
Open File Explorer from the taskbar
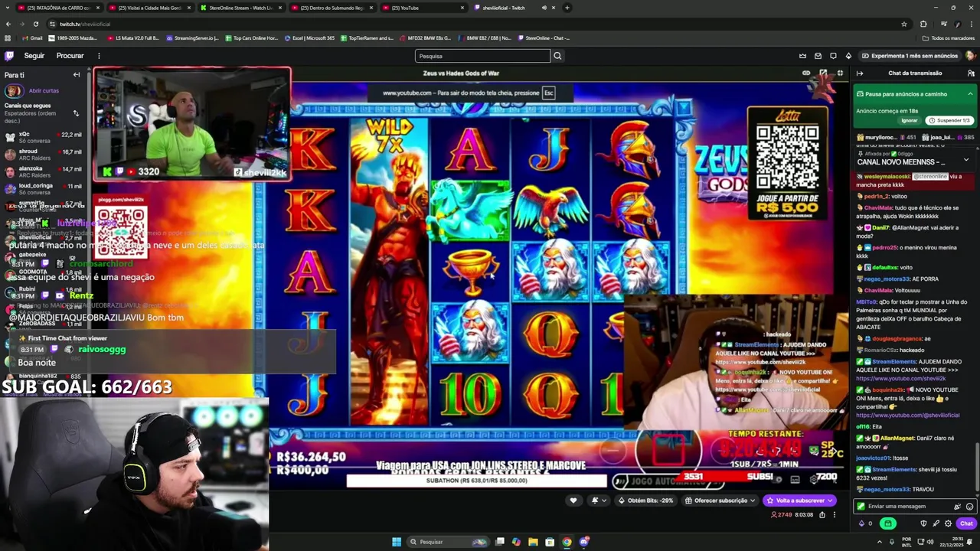coord(533,542)
